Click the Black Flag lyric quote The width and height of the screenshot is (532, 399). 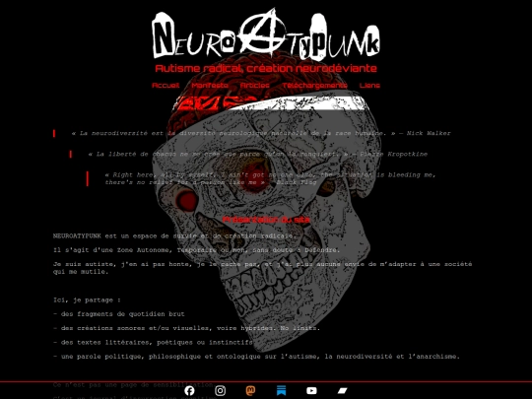click(270, 178)
